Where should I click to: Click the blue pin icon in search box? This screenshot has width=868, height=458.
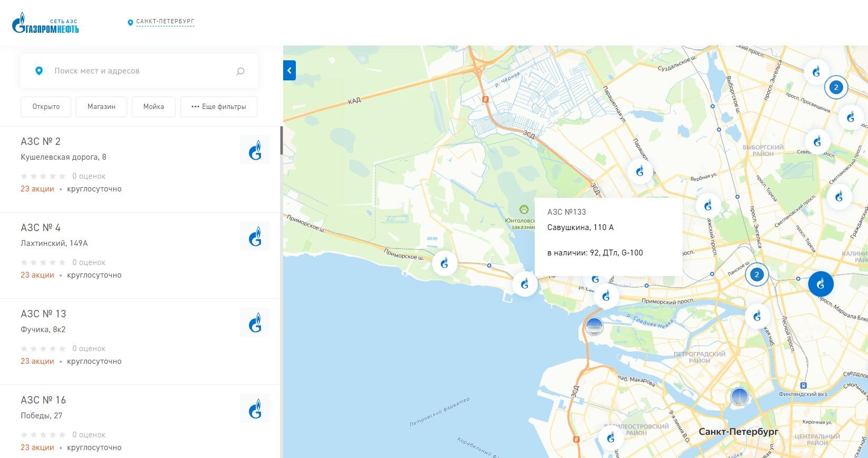click(x=39, y=71)
